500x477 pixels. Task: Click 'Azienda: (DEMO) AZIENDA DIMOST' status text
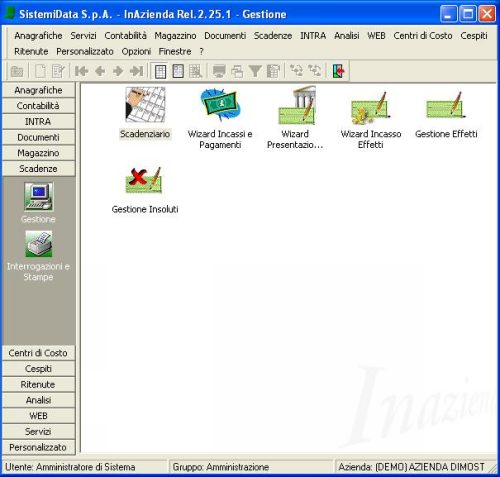[411, 467]
